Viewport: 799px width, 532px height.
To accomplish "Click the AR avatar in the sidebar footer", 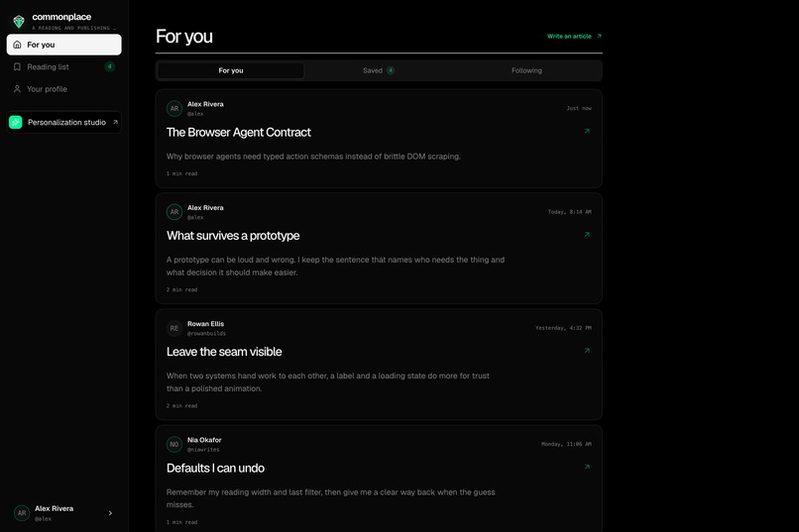I will pos(22,513).
